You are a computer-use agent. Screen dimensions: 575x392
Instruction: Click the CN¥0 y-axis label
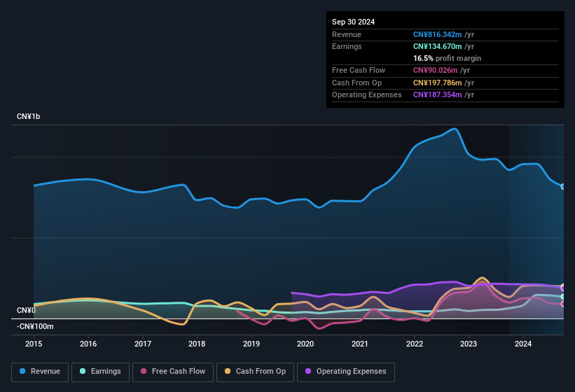(27, 310)
